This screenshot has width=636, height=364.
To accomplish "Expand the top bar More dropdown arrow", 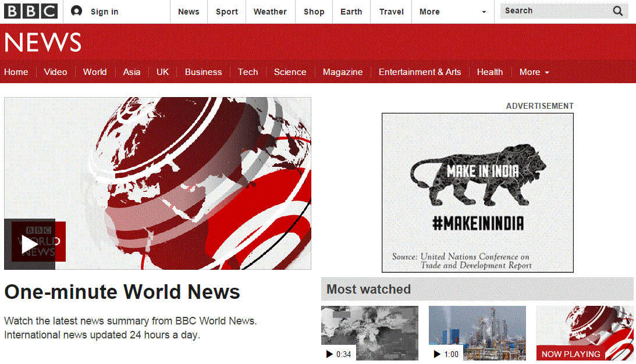I will pos(484,12).
